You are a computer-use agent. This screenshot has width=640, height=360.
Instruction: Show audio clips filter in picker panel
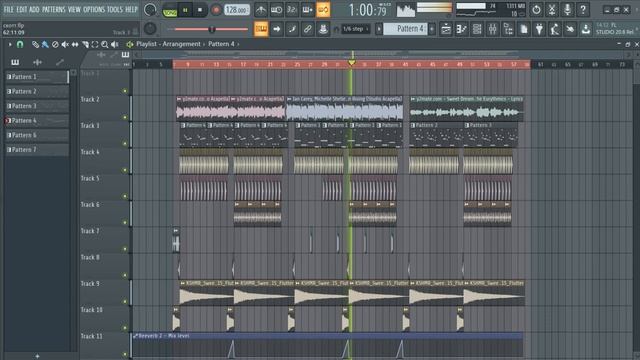point(37,62)
